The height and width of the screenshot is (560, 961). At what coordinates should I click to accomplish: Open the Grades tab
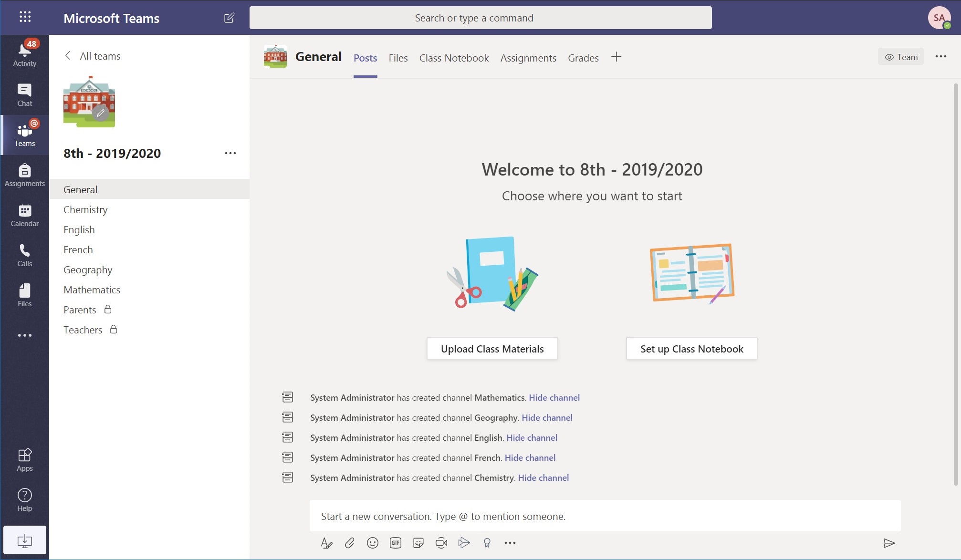[x=583, y=58]
